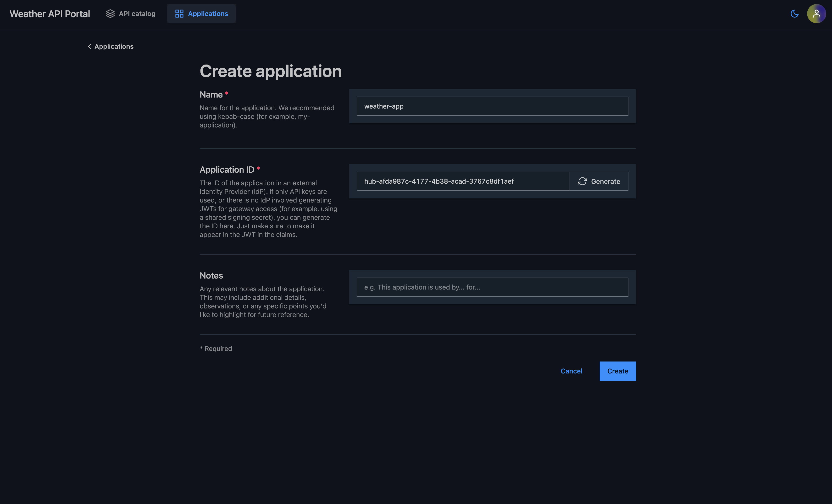This screenshot has width=832, height=504.
Task: Toggle the moon theme switch icon
Action: pyautogui.click(x=794, y=13)
